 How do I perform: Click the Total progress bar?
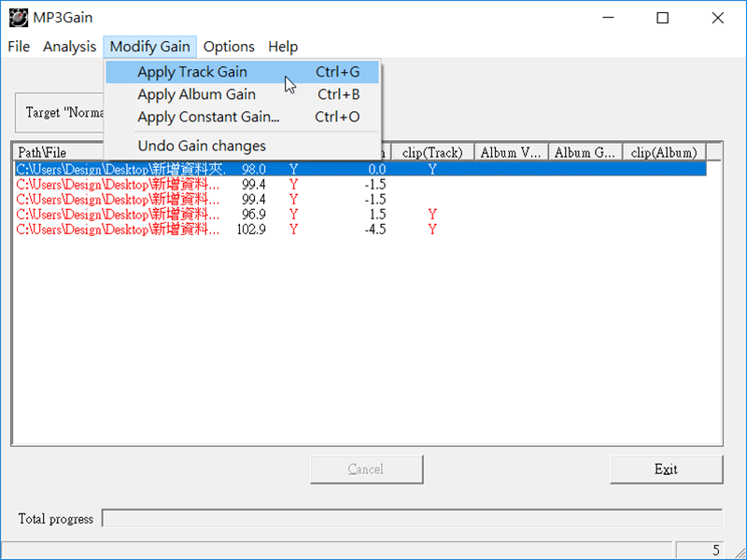coord(412,518)
